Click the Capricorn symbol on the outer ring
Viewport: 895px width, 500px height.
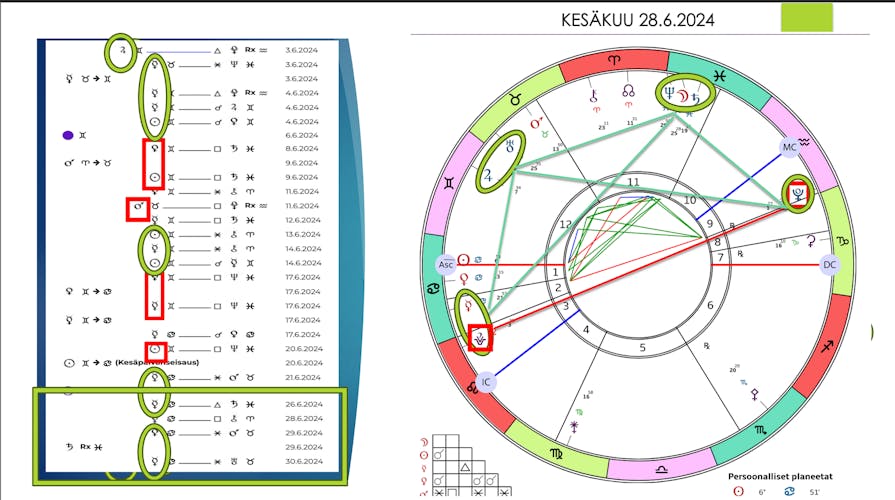point(842,241)
